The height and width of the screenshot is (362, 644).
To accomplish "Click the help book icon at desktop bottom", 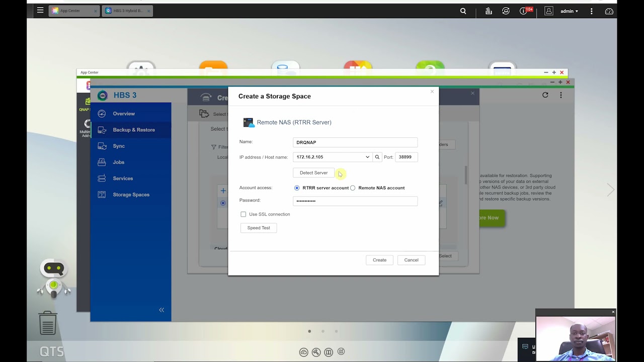I will point(329,352).
